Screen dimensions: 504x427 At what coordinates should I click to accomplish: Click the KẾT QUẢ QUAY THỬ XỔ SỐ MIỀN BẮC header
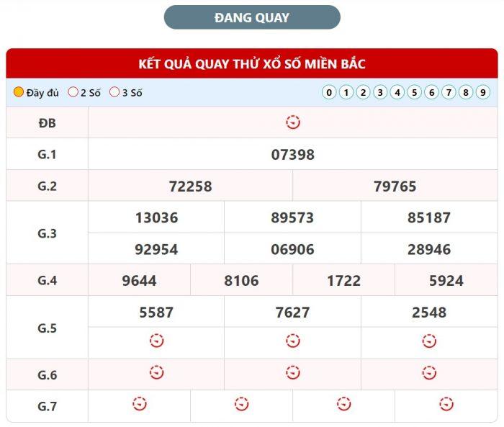(x=252, y=63)
